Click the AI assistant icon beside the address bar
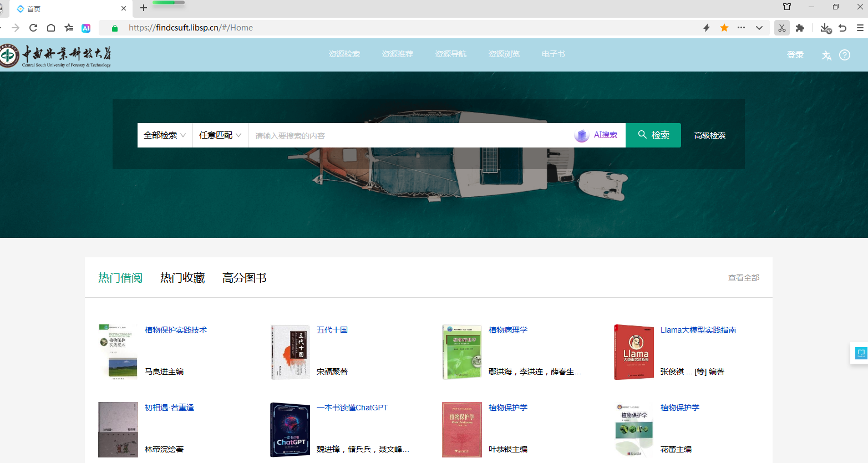This screenshot has height=463, width=868. coord(86,27)
